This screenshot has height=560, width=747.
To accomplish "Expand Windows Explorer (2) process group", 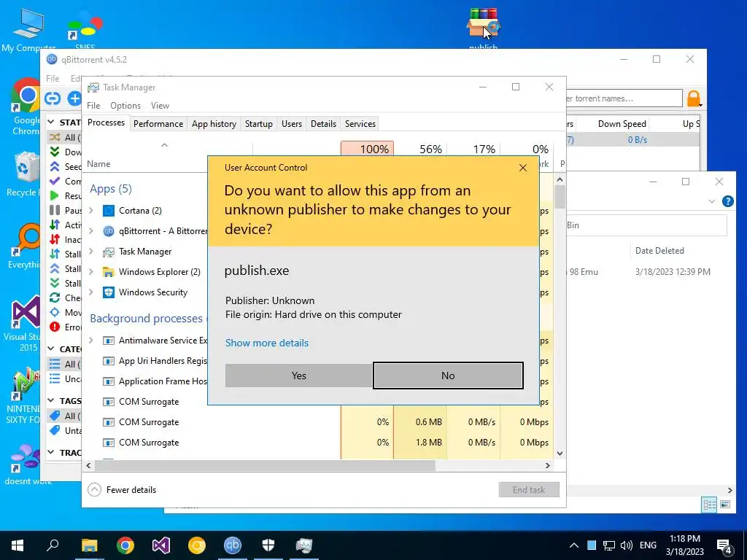I will [91, 272].
